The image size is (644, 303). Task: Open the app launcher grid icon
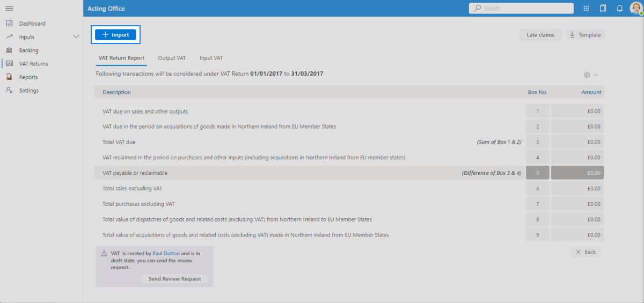[586, 9]
